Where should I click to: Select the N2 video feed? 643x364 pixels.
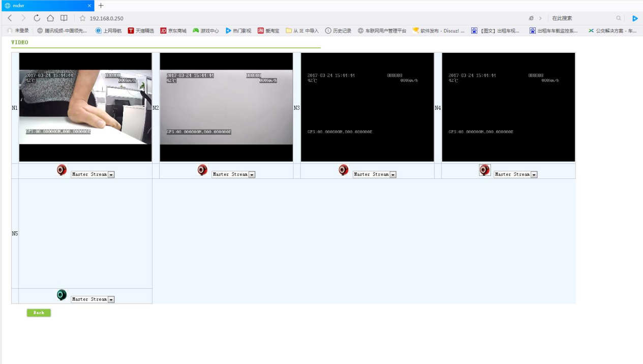226,107
